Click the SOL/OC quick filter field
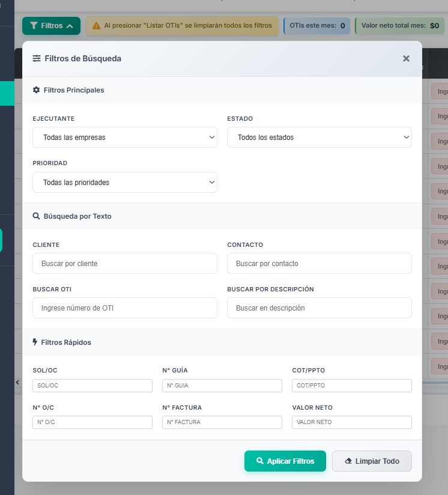Screen dimensions: 448x495 point(92,386)
